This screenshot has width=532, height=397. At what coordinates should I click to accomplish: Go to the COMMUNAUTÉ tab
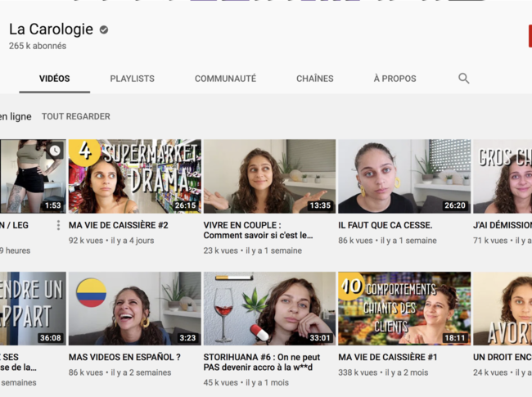click(225, 79)
